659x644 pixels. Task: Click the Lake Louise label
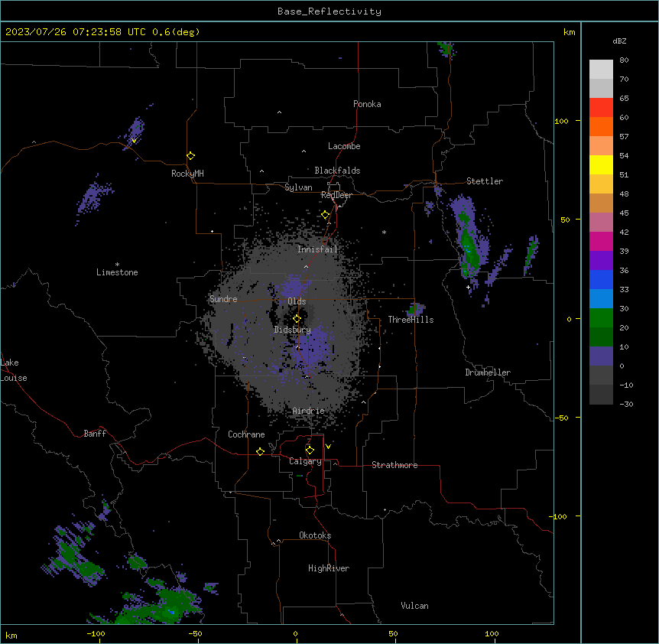(x=14, y=370)
